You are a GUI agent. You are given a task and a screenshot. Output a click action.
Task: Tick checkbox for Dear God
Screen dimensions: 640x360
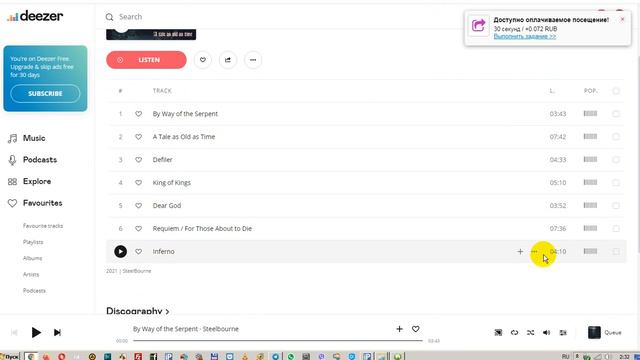(x=616, y=205)
